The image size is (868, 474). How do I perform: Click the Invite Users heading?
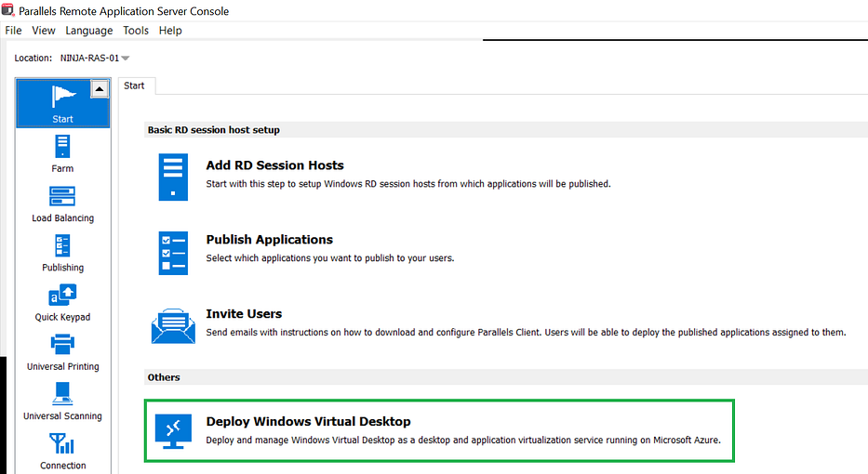(244, 313)
